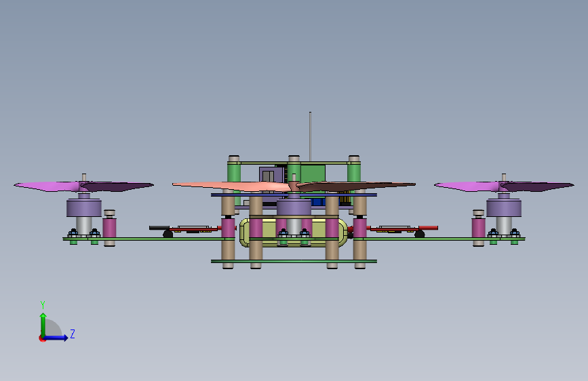Select the center salmon-colored propeller
Screen dimensions: 588x381
tap(294, 186)
